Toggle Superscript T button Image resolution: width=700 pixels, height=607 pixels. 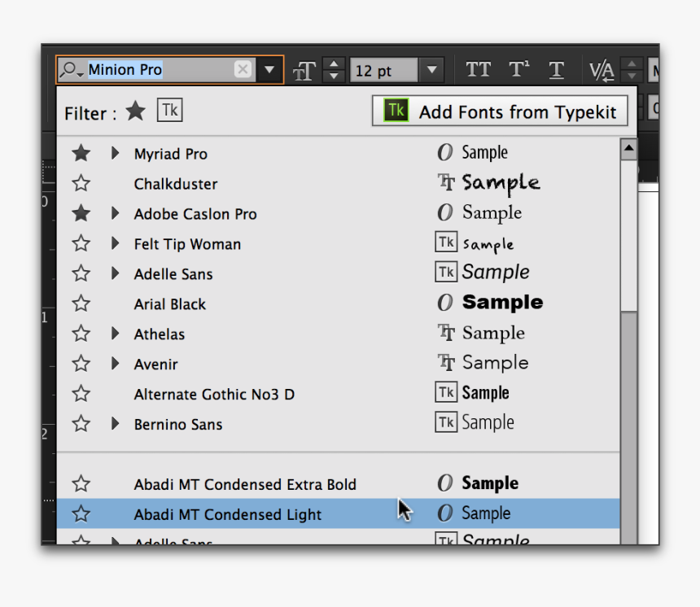coord(518,69)
